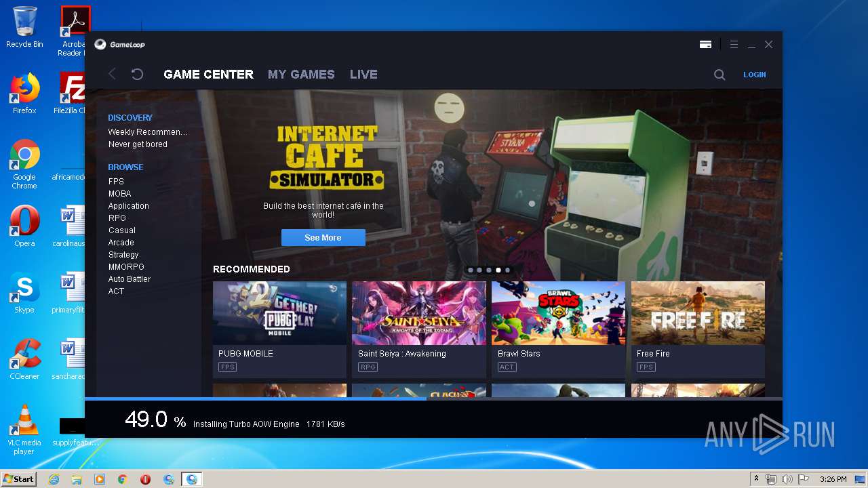Open Weekly Recommendations in the sidebar
This screenshot has height=488, width=868.
(x=148, y=132)
